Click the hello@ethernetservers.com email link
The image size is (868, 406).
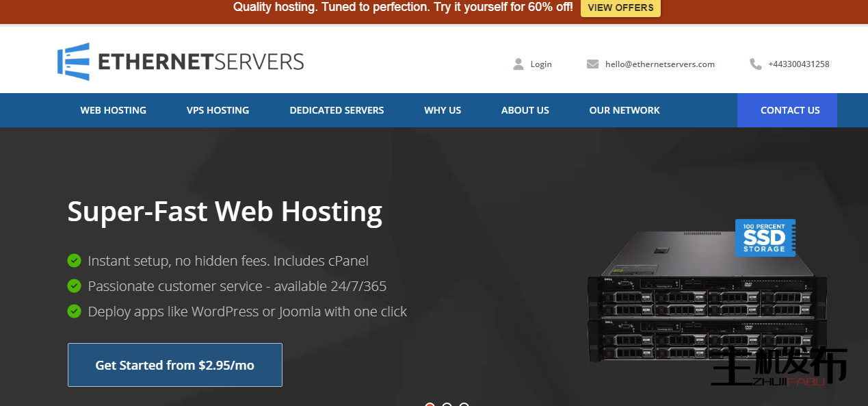click(660, 64)
